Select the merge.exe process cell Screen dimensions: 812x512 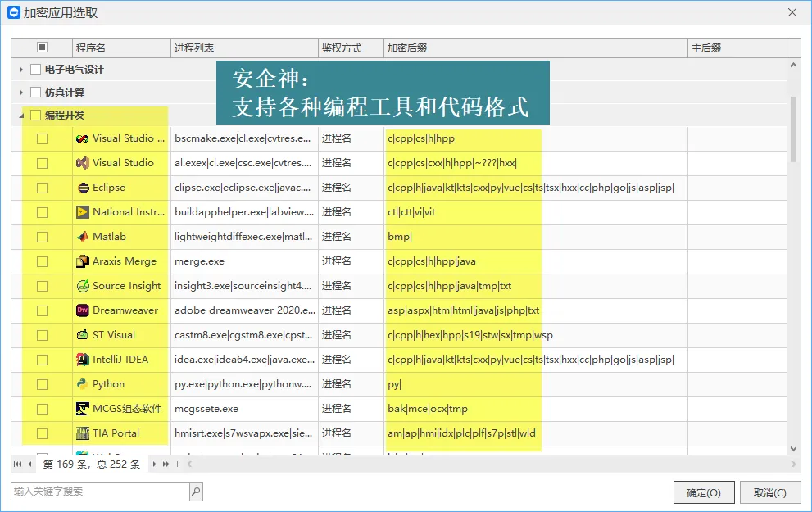[244, 261]
